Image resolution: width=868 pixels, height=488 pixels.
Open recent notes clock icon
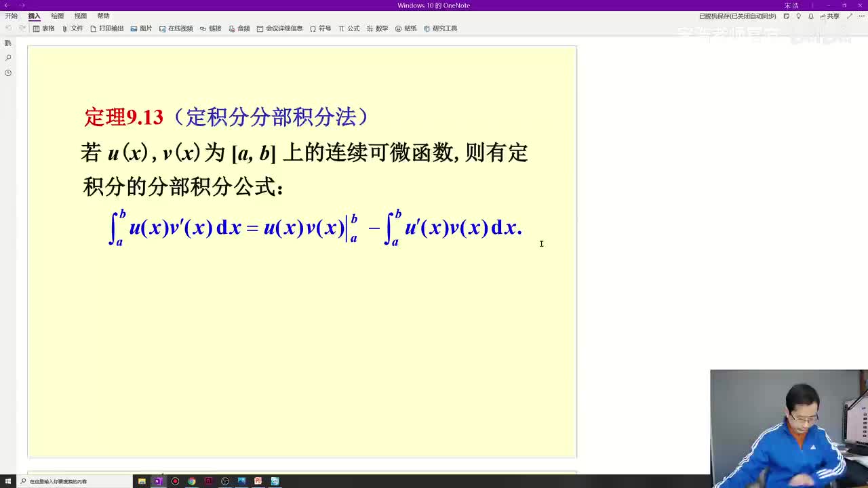[x=8, y=73]
